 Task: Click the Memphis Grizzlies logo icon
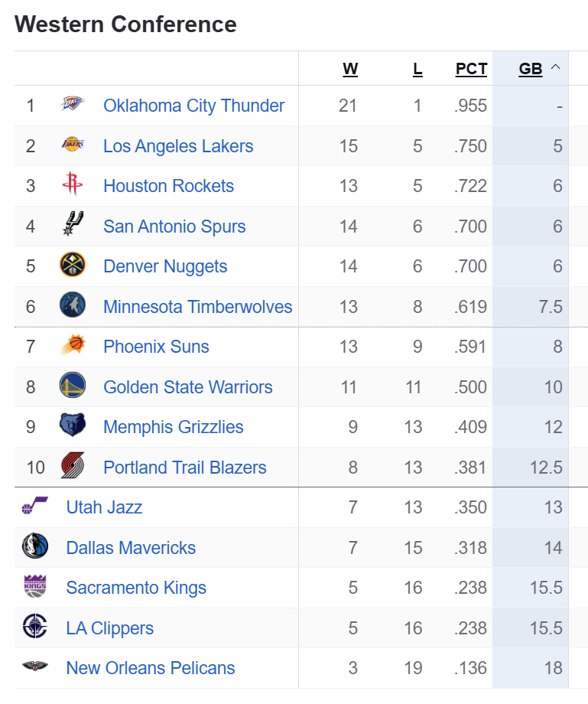[x=73, y=426]
